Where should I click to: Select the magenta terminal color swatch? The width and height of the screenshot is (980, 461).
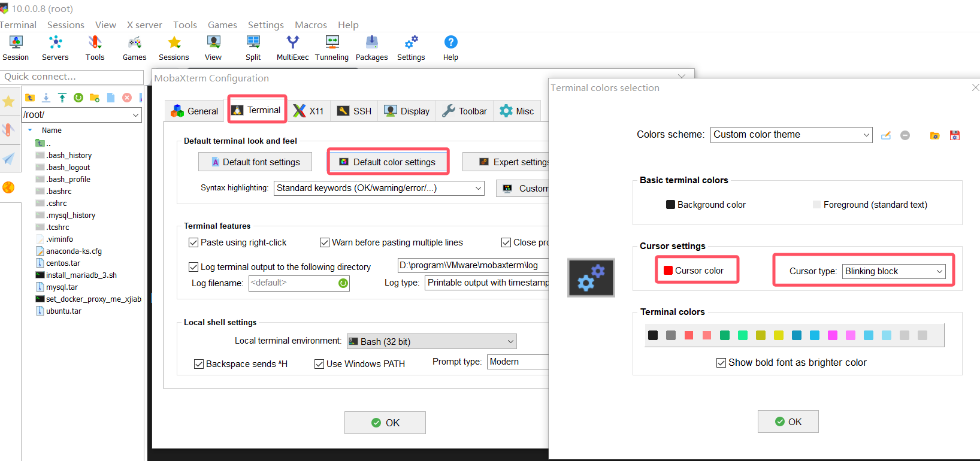[x=833, y=335]
